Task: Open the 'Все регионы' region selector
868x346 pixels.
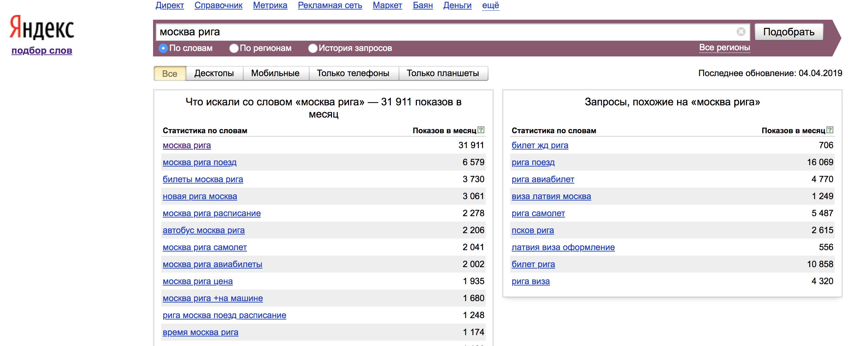Action: point(724,48)
